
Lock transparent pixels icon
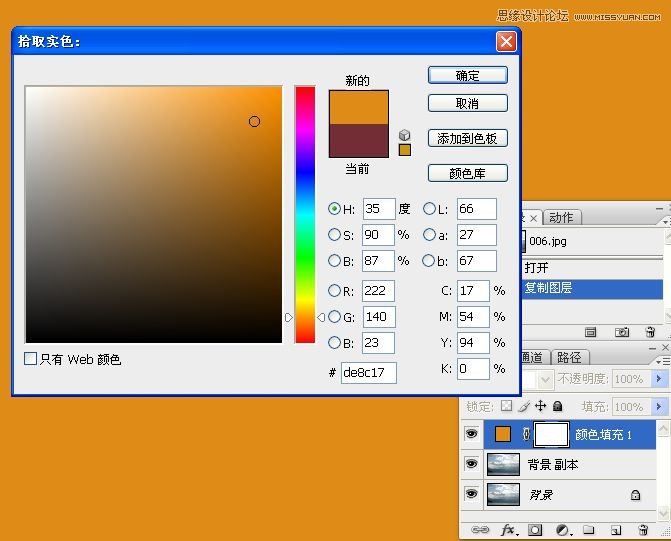(x=506, y=406)
